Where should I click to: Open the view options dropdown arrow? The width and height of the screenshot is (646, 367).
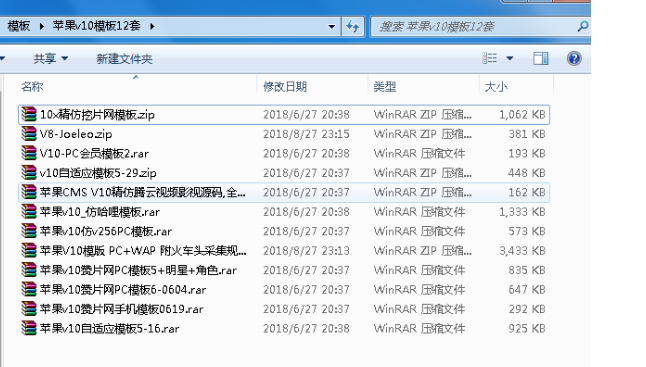(510, 58)
